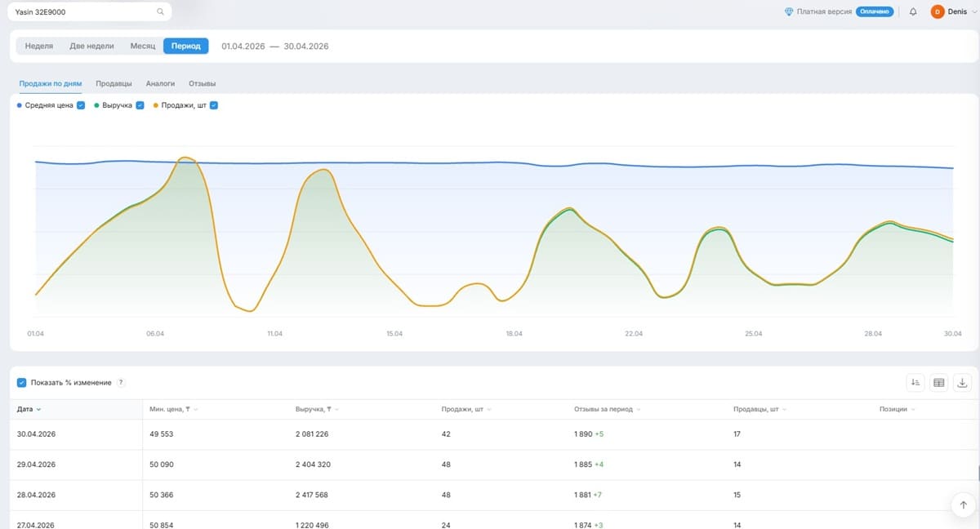
Task: Switch to the Отзывы tab
Action: [x=202, y=83]
